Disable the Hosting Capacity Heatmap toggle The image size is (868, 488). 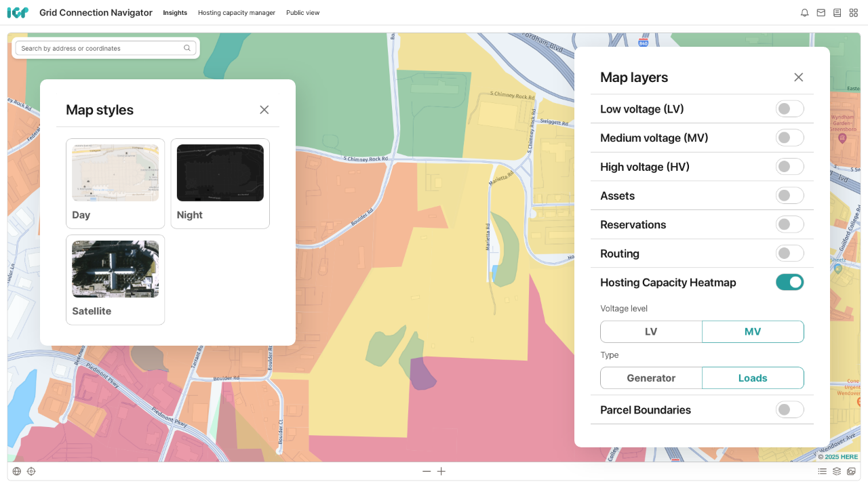pos(790,283)
